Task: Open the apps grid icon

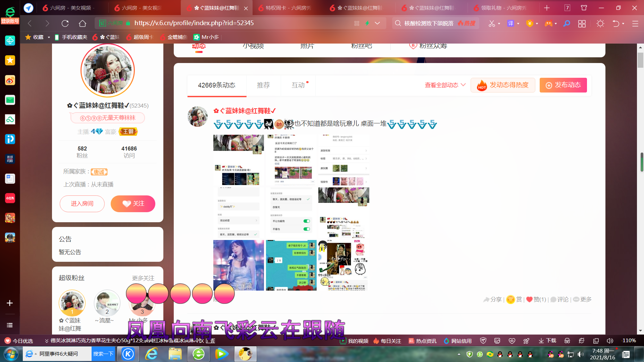Action: point(582,23)
